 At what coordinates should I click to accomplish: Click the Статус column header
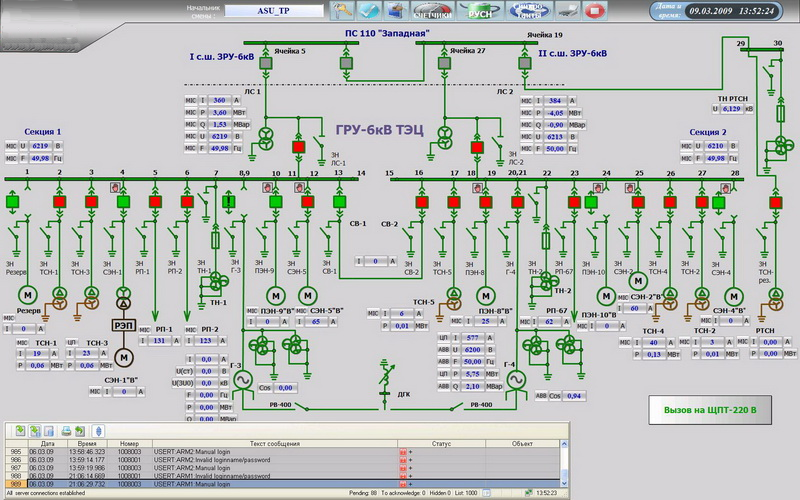[441, 443]
